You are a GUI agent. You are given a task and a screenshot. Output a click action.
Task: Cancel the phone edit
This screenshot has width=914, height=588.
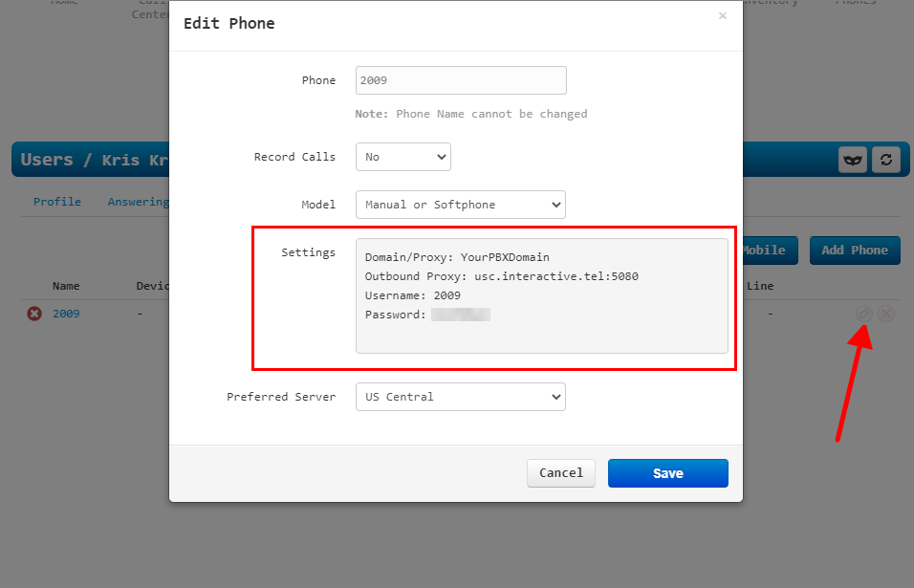(561, 473)
